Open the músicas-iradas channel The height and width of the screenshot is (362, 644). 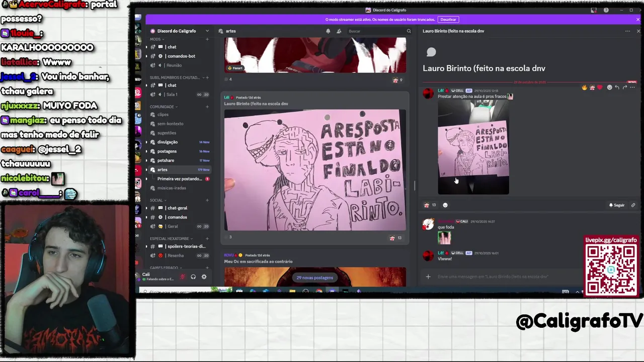click(180, 188)
